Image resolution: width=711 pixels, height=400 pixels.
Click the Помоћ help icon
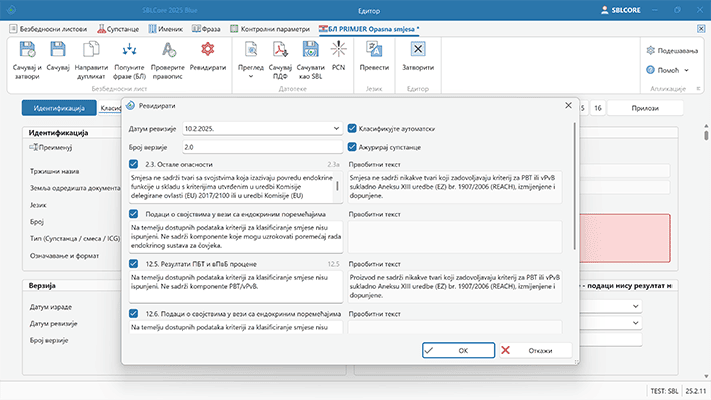[x=651, y=70]
